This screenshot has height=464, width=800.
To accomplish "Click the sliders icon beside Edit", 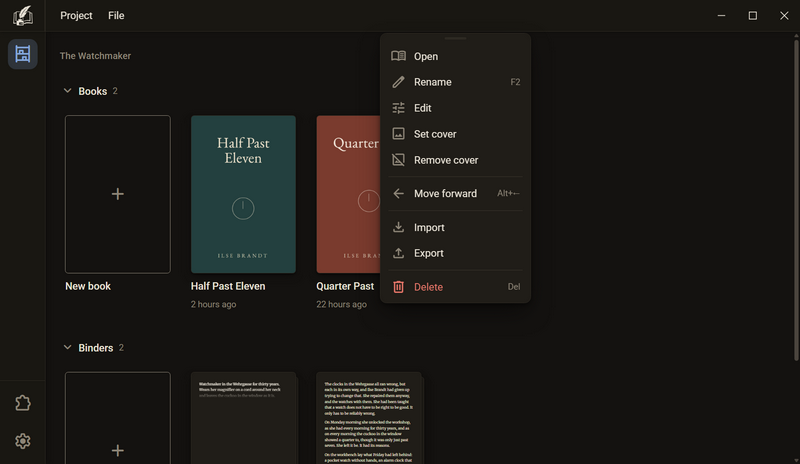I will click(x=398, y=108).
